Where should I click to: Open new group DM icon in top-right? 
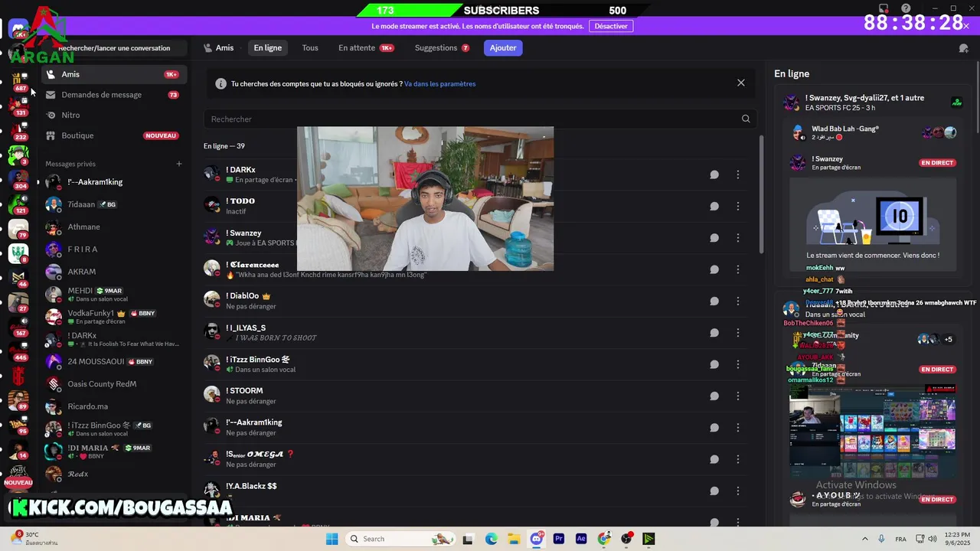pos(963,48)
